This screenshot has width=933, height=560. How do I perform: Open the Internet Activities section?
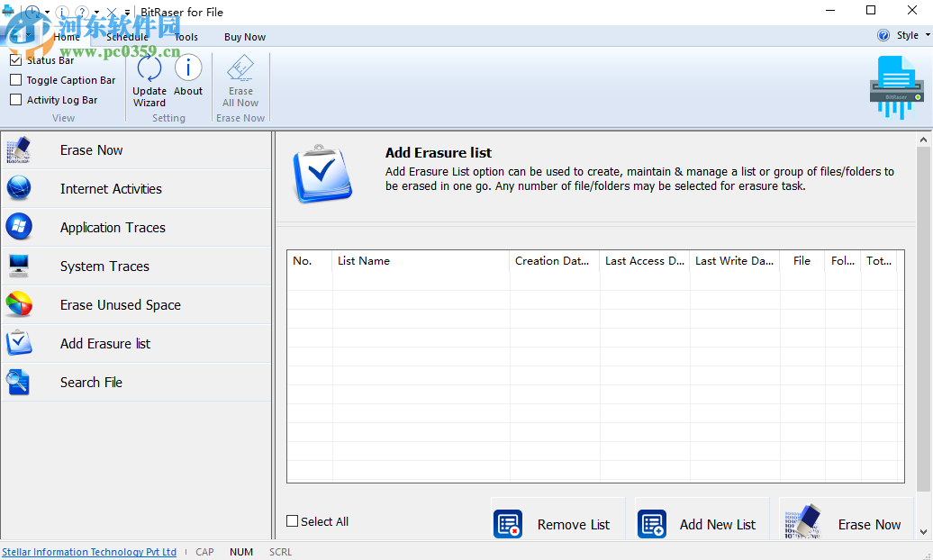coord(111,188)
